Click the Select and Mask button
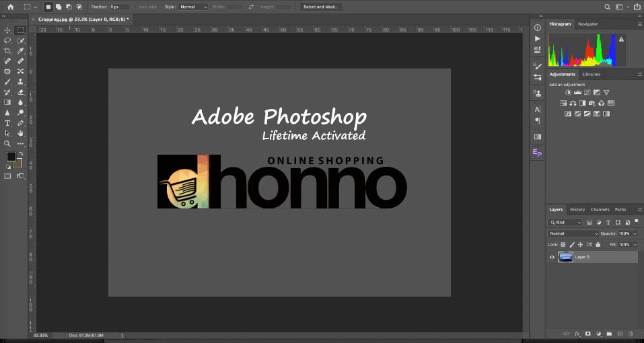 pos(321,7)
